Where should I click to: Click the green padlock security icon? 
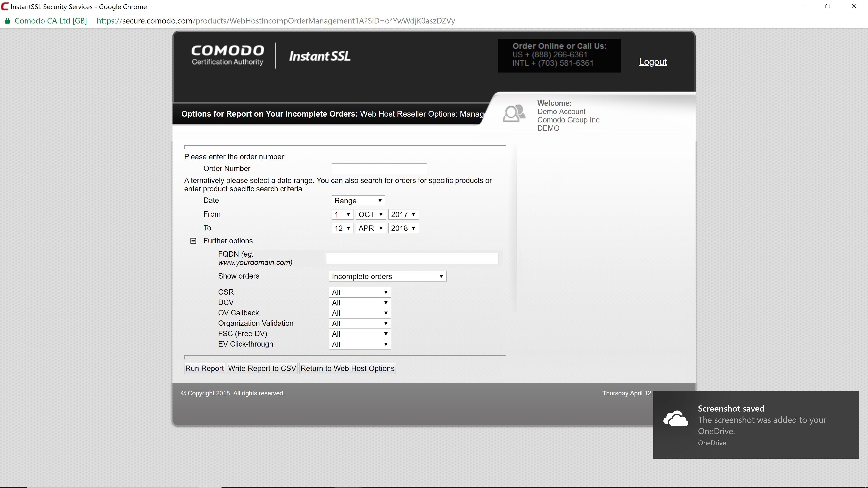pyautogui.click(x=7, y=21)
